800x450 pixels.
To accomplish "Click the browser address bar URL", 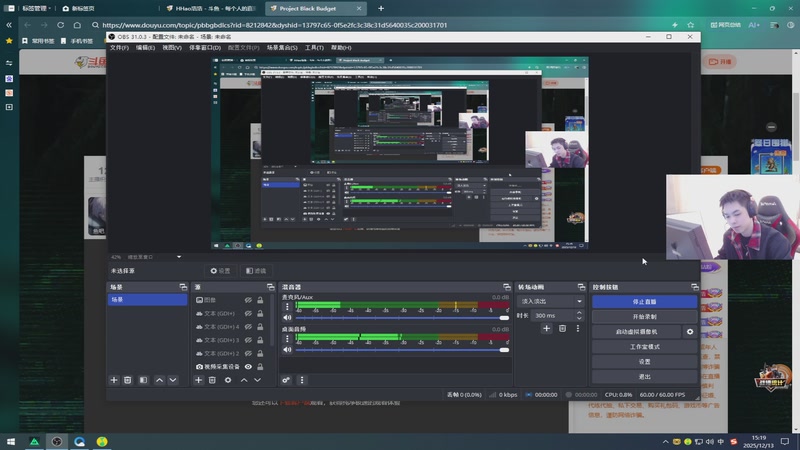I will coord(274,24).
